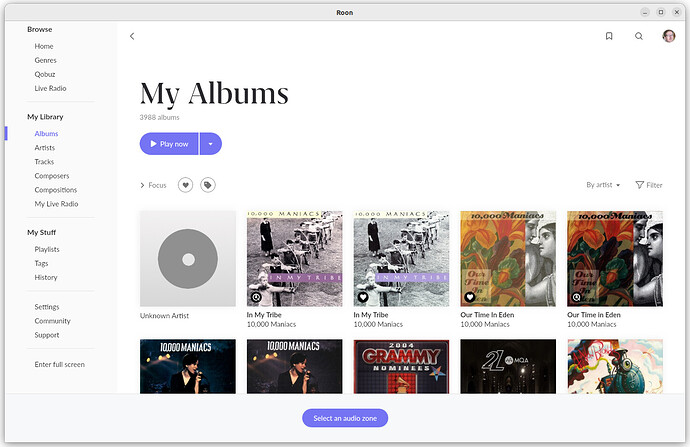The image size is (690, 447).
Task: Open colorful cartoon train album cover
Action: point(615,366)
